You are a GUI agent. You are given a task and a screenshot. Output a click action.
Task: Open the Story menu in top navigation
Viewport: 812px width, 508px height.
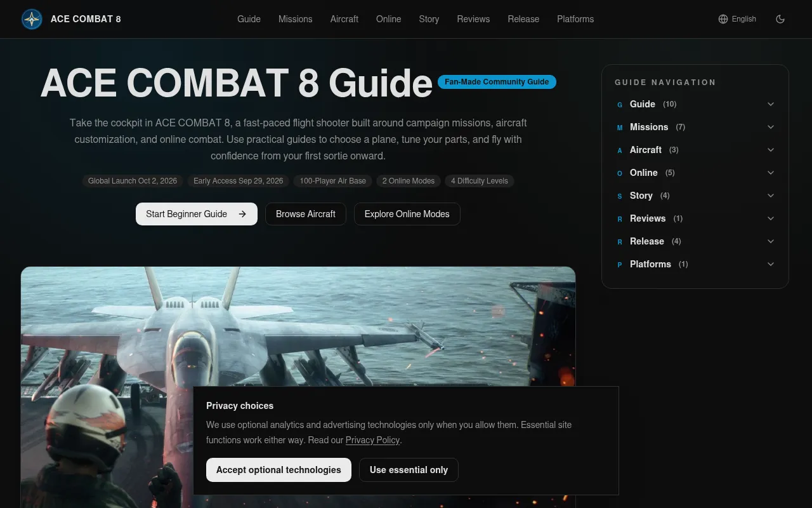click(x=429, y=19)
